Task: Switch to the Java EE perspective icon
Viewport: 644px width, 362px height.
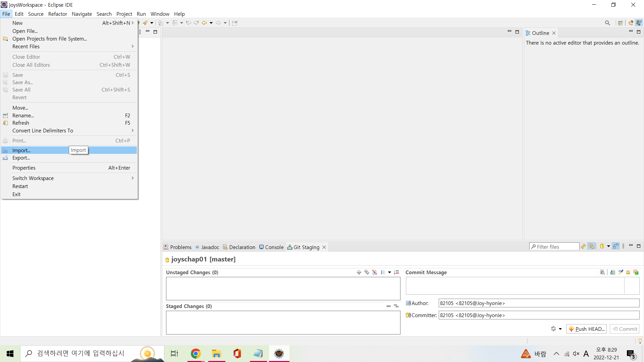Action: pyautogui.click(x=631, y=23)
